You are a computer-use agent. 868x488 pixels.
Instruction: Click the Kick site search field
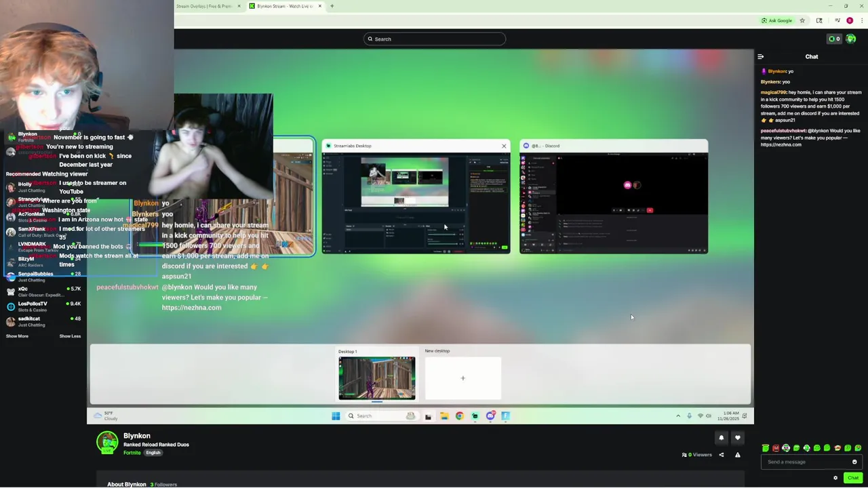click(x=435, y=39)
